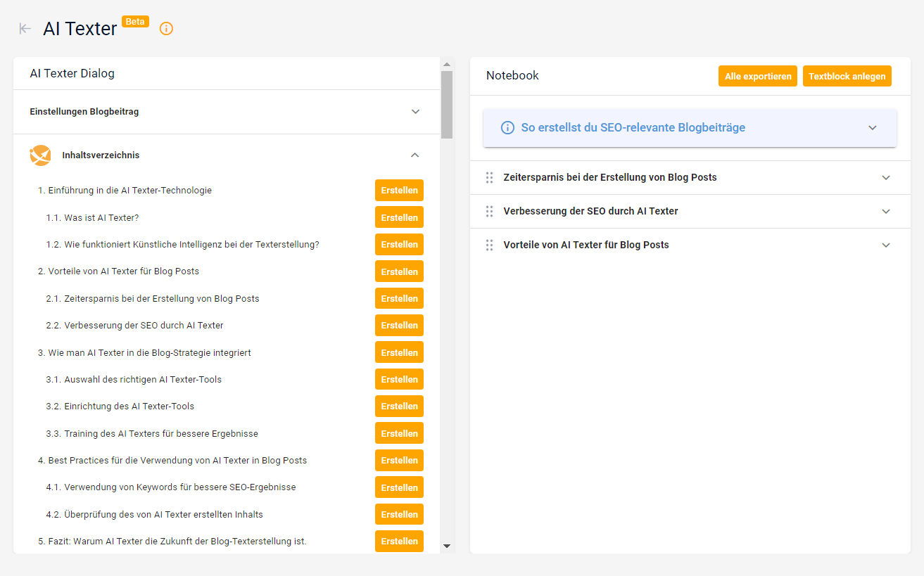The width and height of the screenshot is (924, 576).
Task: Erstellen for 4.2. Überprüfung des erstellten Inhalts
Action: pyautogui.click(x=399, y=514)
